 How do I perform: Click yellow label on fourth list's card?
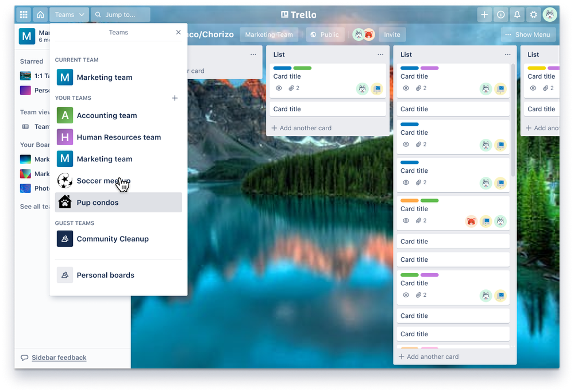[x=536, y=68]
